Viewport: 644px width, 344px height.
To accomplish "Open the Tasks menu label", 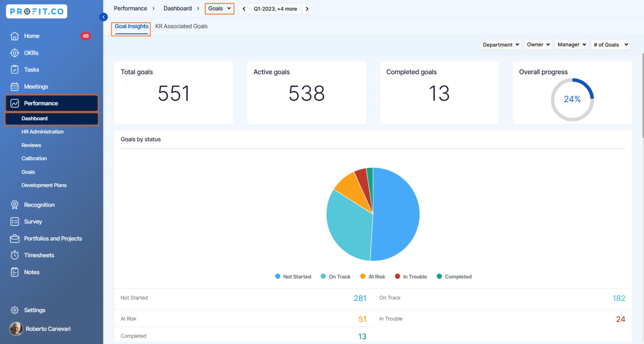I will (32, 69).
